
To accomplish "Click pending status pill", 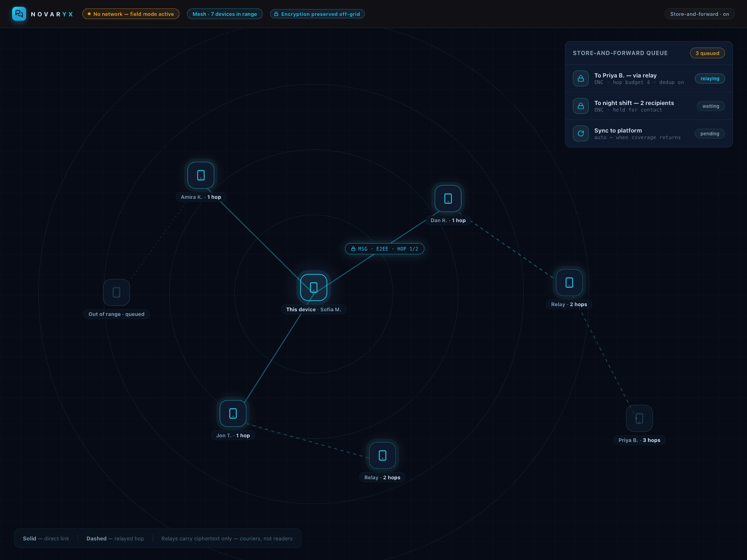I will tap(710, 133).
